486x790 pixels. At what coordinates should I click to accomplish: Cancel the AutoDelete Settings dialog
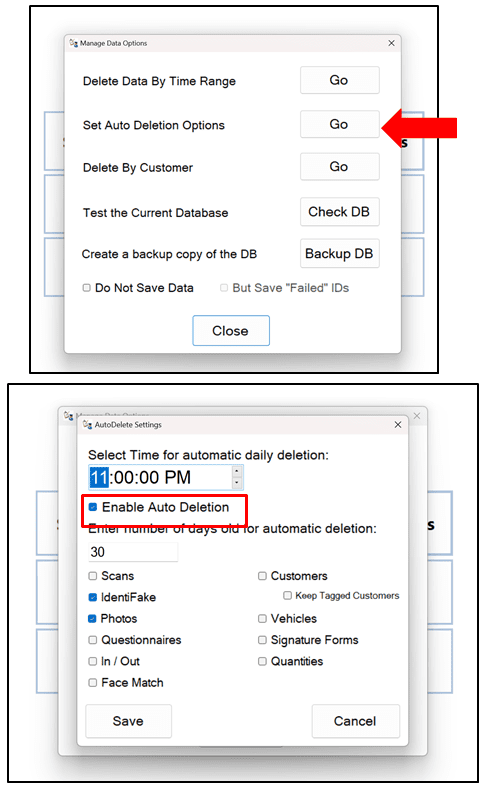pos(356,721)
